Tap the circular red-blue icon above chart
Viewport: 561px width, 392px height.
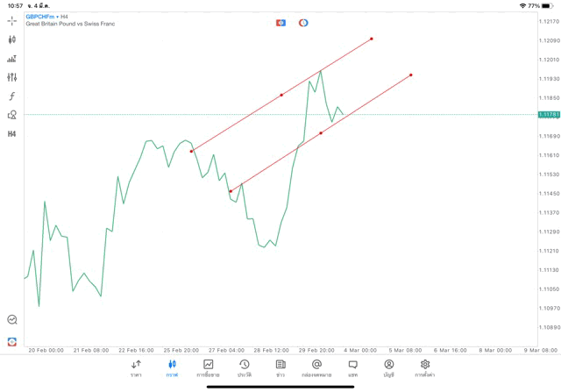[303, 23]
